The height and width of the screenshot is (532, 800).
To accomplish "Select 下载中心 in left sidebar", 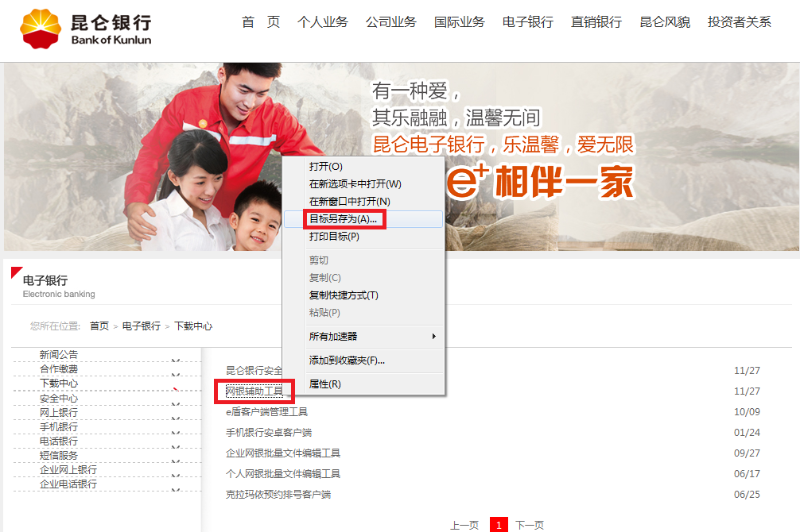I will 59,383.
